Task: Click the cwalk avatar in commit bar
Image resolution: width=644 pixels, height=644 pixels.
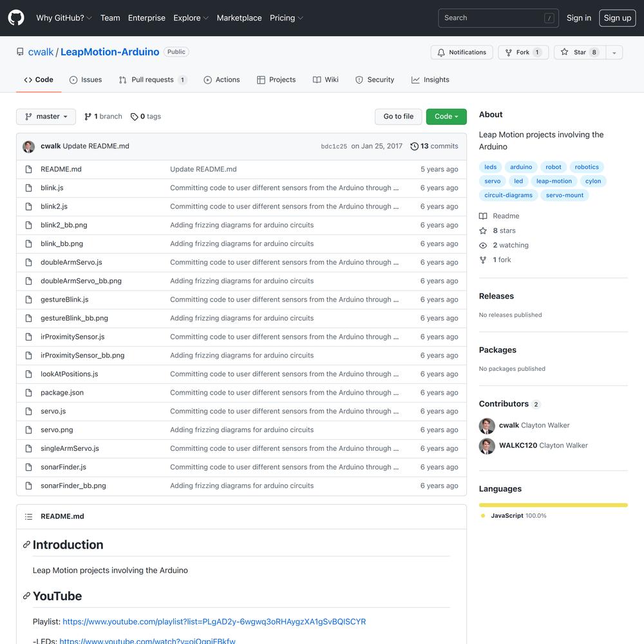Action: [29, 146]
